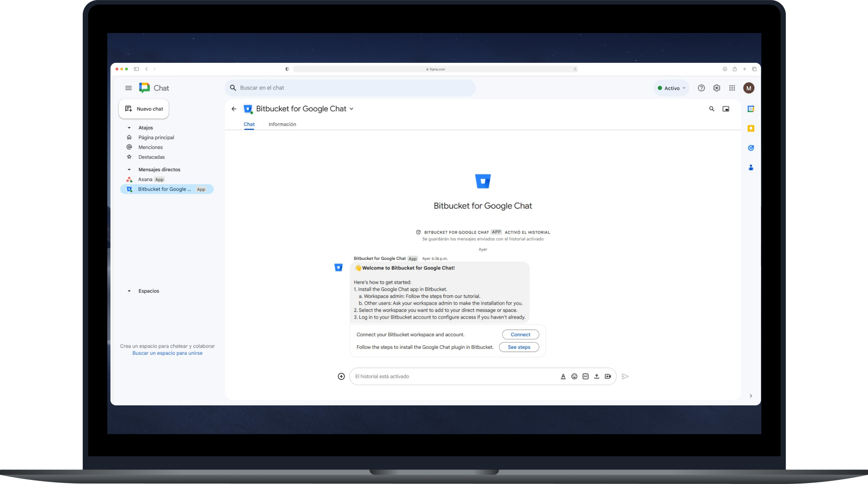Image resolution: width=868 pixels, height=484 pixels.
Task: Click the Nuevo chat button
Action: [144, 109]
